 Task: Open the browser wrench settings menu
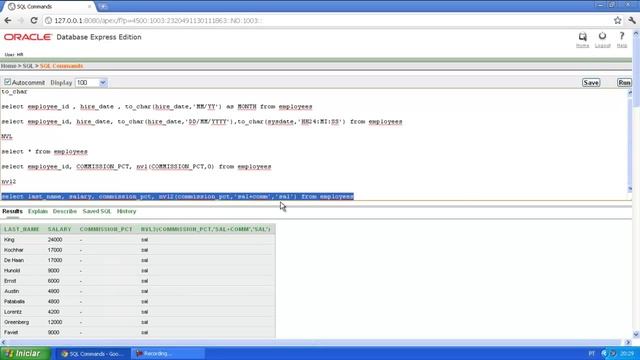pos(632,20)
